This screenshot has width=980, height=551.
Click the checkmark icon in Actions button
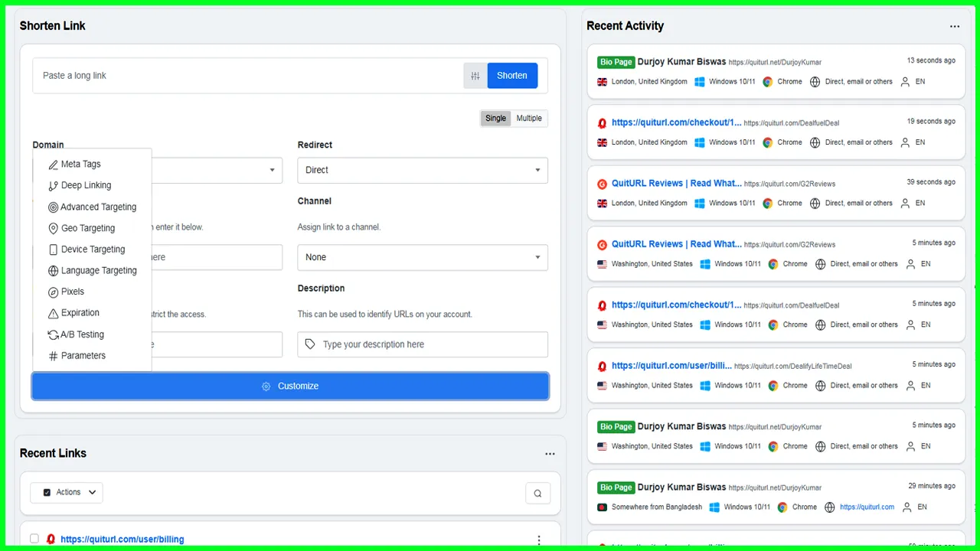(47, 493)
